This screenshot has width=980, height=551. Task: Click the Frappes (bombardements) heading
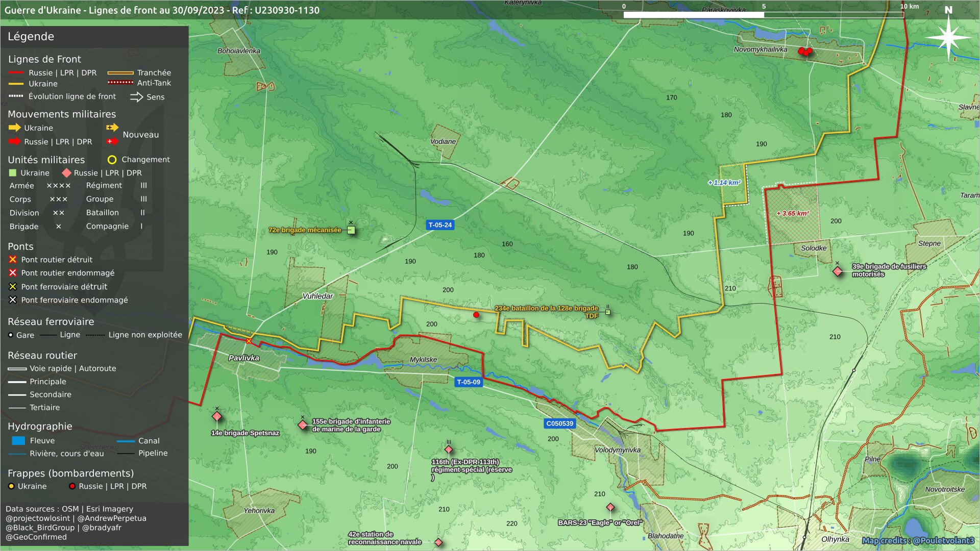pos(70,473)
